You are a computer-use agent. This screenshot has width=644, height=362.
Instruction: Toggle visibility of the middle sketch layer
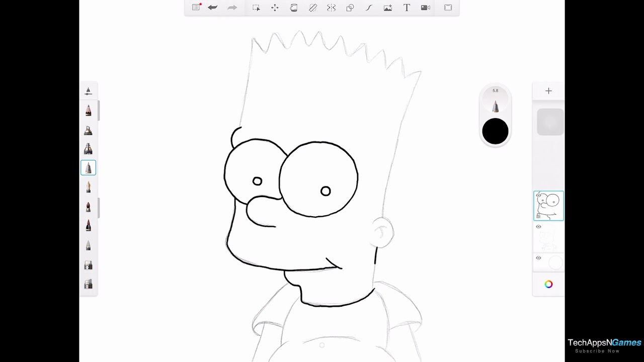(538, 227)
